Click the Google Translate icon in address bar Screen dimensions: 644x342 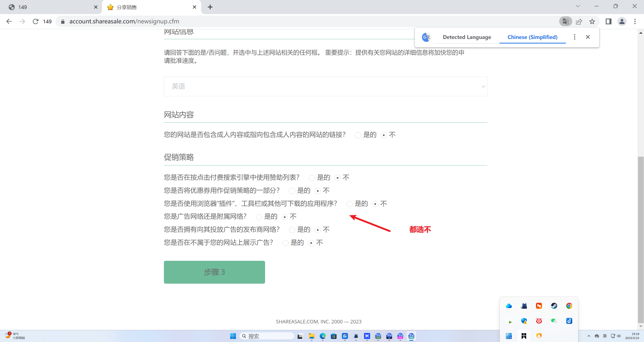tap(565, 21)
